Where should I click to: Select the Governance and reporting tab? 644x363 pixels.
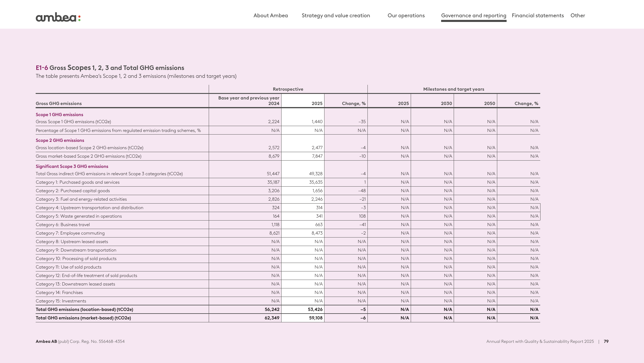[474, 16]
